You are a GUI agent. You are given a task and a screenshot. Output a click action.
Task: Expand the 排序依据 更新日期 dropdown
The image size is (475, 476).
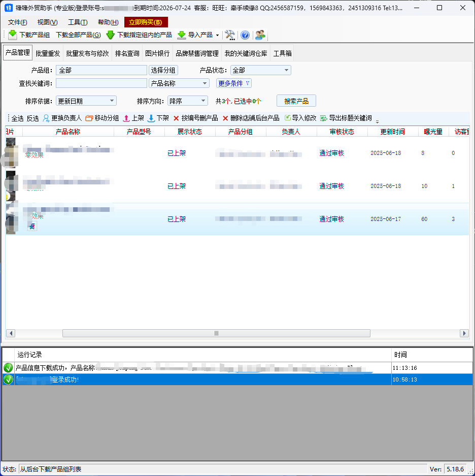click(x=86, y=101)
